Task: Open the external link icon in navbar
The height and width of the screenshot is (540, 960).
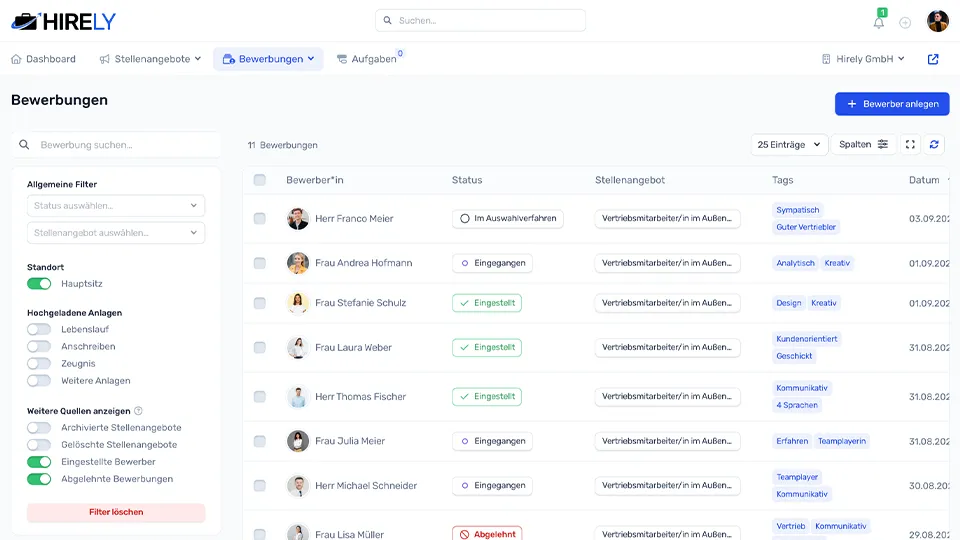Action: click(x=933, y=59)
